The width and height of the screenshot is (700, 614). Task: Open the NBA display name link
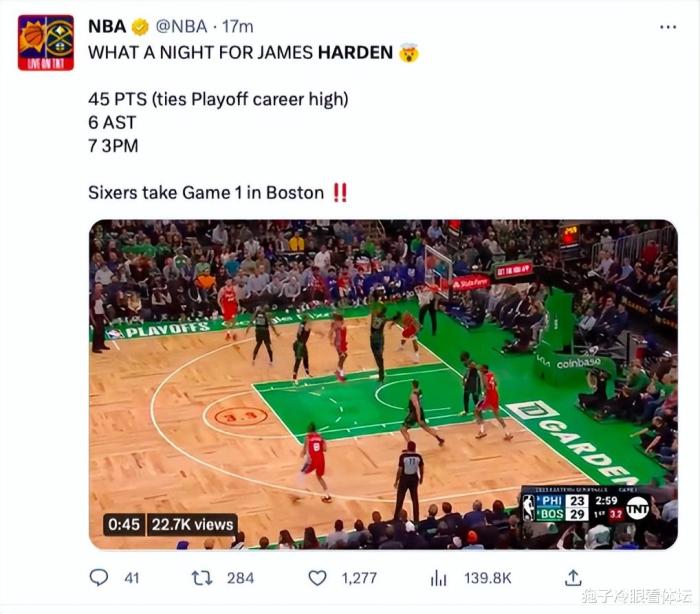107,27
